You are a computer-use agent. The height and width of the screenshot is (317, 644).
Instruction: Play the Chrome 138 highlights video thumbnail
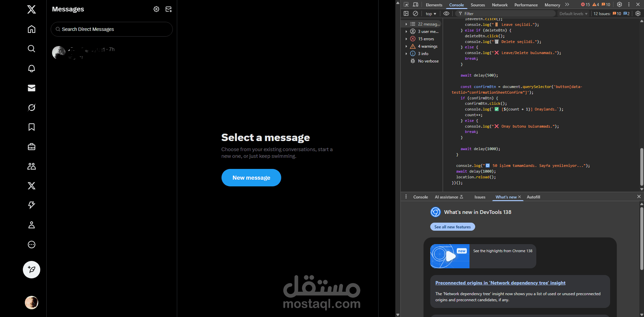point(450,256)
